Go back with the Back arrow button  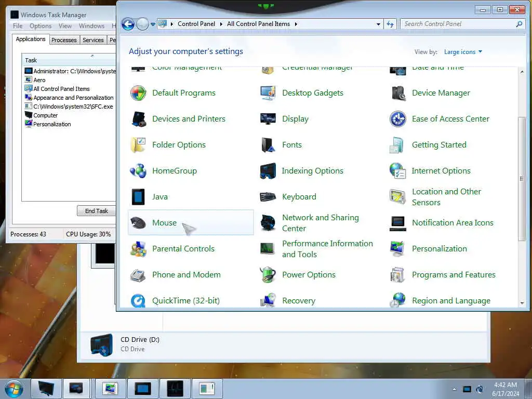(128, 24)
